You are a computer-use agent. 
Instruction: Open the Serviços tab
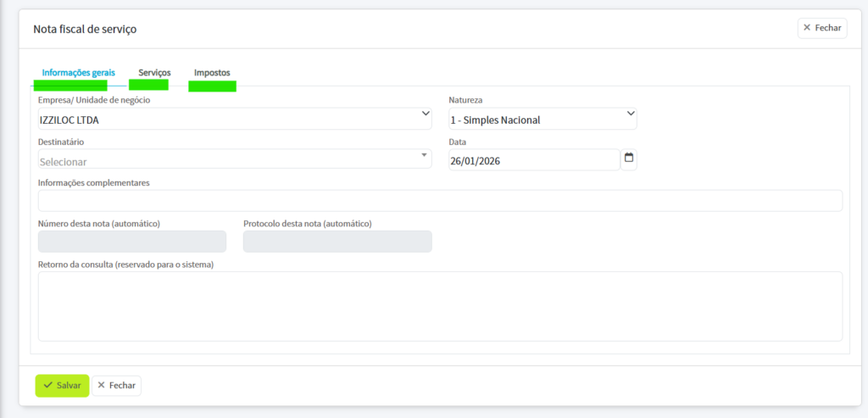[x=154, y=73]
